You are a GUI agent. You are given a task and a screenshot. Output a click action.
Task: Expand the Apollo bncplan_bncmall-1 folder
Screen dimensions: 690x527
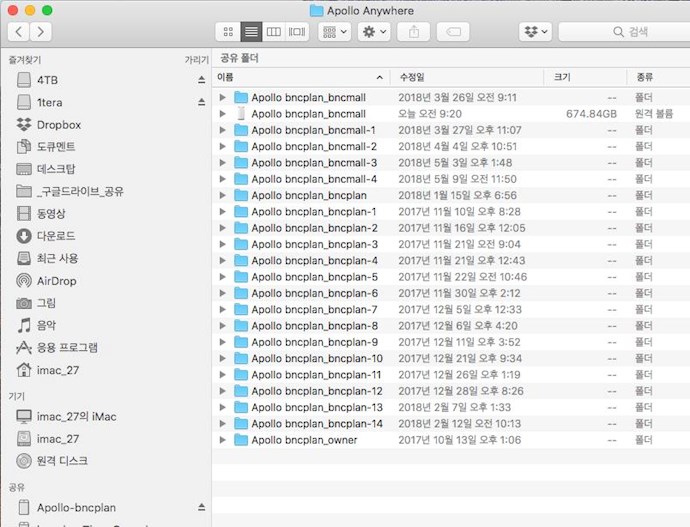[x=223, y=130]
